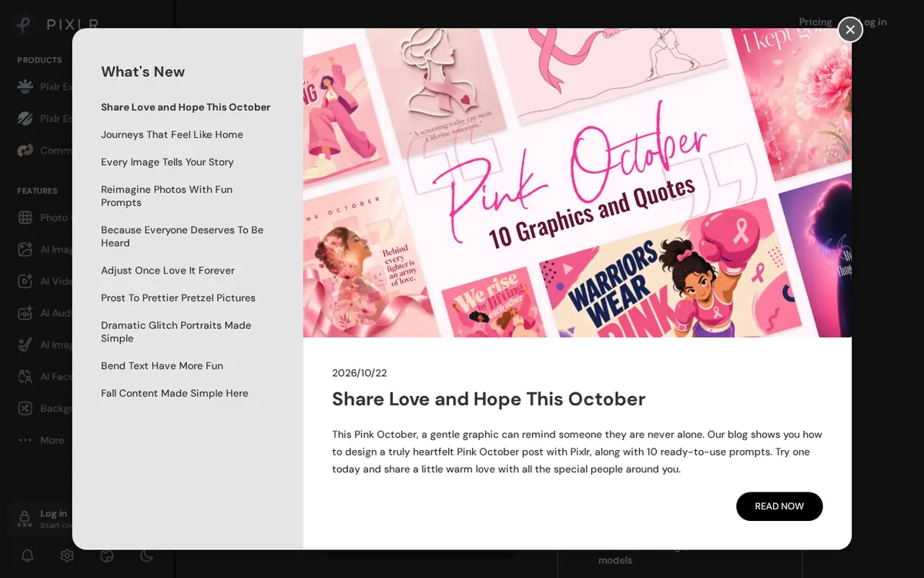Screen dimensions: 924x578
Task: Select Share Love and Hope entry in What's New list
Action: [x=186, y=107]
